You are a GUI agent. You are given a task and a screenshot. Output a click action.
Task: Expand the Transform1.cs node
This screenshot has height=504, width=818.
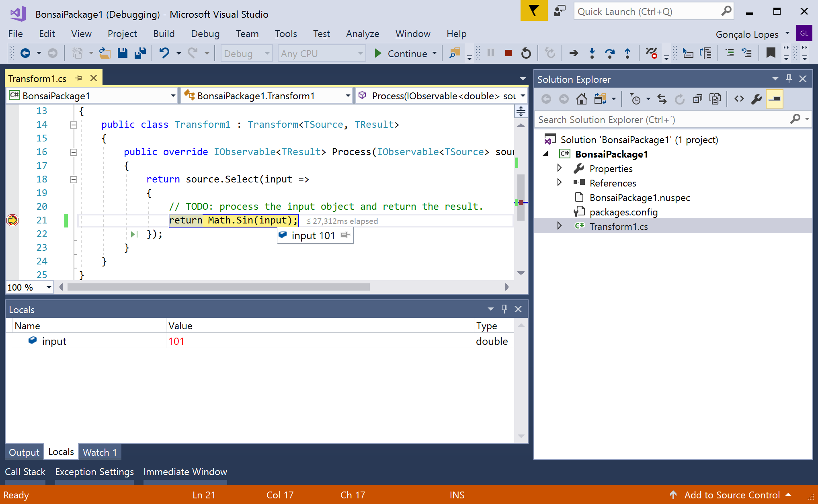point(559,226)
